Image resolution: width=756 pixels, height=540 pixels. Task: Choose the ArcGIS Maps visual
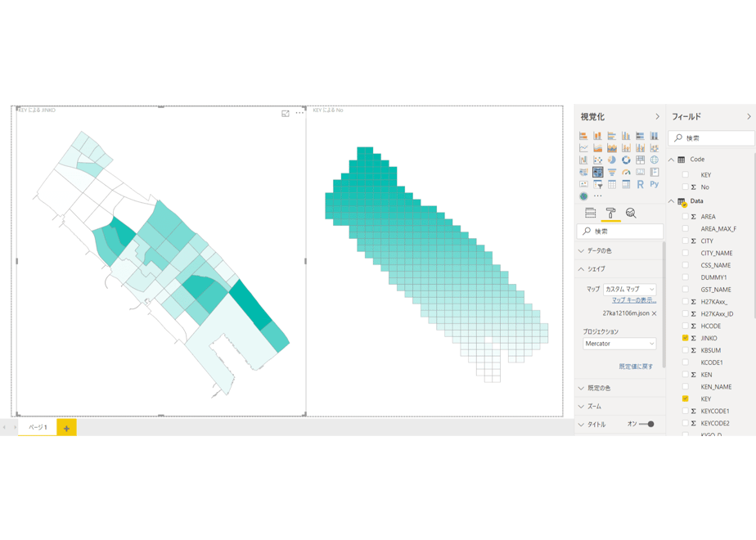[x=583, y=196]
